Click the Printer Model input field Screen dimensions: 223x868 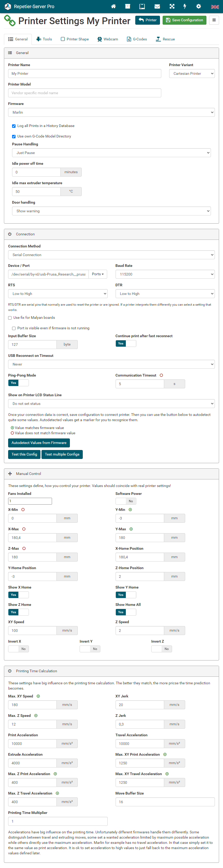tap(84, 93)
